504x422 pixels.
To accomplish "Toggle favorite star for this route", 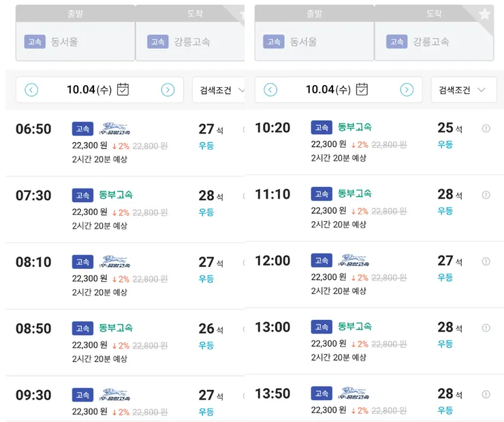I will click(x=484, y=14).
